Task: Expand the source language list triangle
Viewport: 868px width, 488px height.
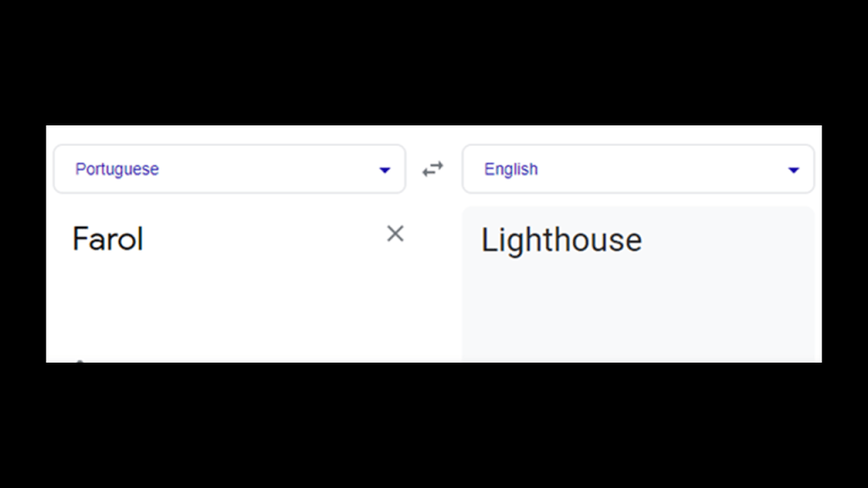Action: click(385, 170)
